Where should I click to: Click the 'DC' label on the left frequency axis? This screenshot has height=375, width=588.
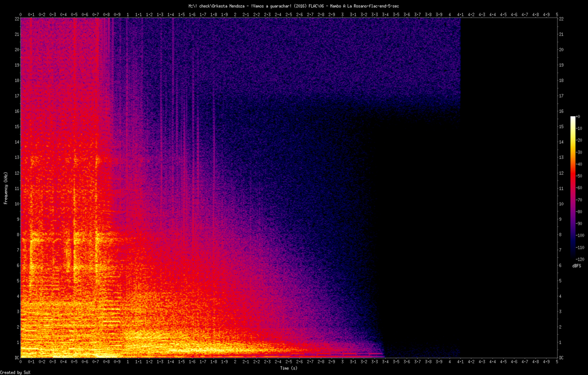[16, 358]
